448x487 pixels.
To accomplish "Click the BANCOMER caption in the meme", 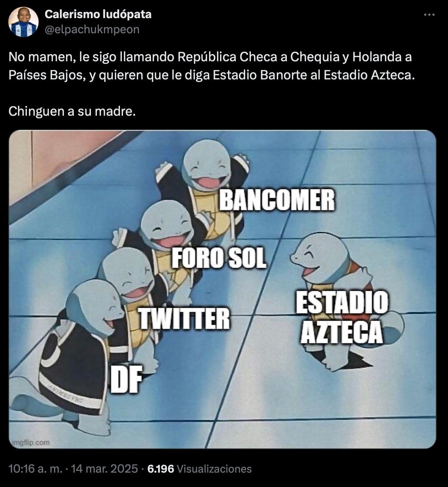I will coord(277,200).
